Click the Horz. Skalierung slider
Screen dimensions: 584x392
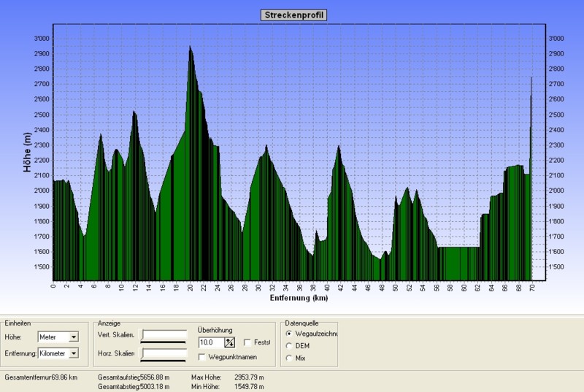click(x=164, y=354)
